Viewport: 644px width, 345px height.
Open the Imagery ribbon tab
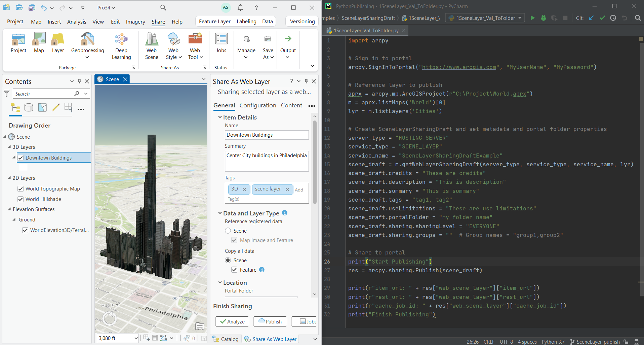135,21
